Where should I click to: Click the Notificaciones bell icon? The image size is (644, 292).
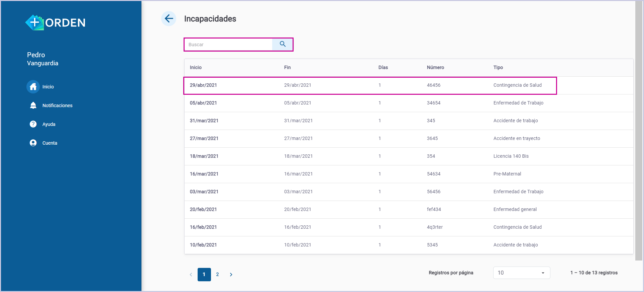33,105
